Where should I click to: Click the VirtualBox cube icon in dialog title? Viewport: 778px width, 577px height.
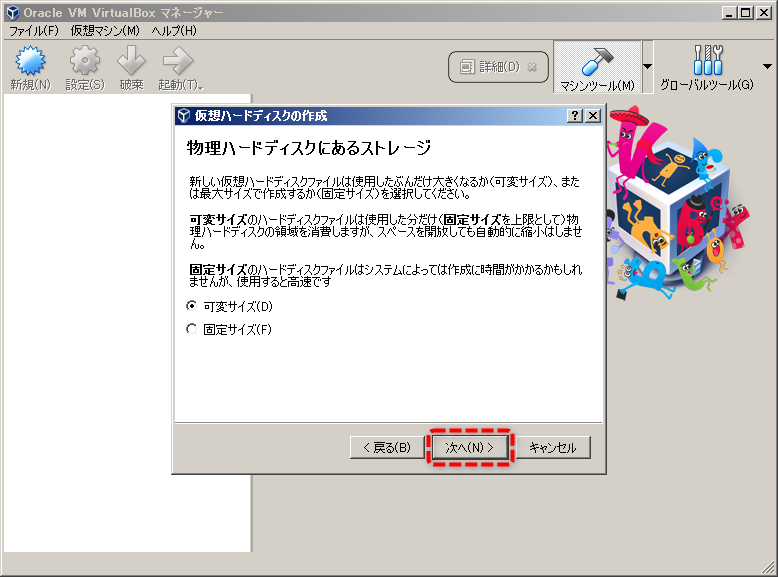(x=184, y=116)
